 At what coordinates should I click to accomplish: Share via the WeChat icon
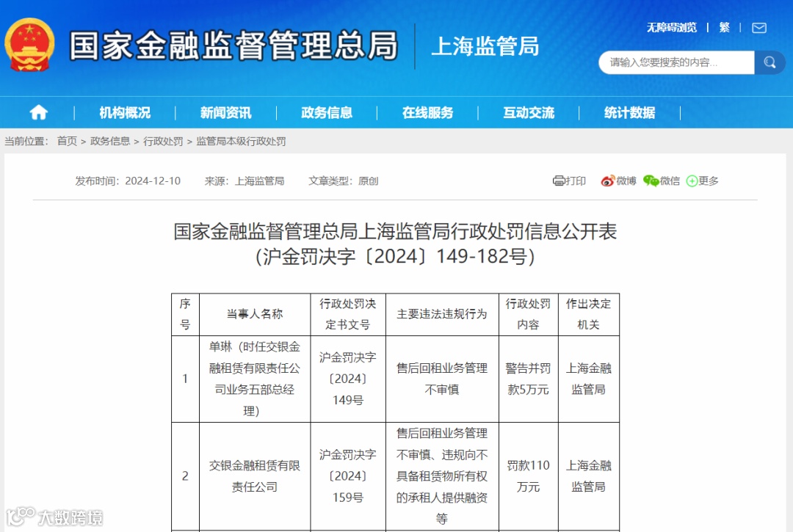click(651, 181)
